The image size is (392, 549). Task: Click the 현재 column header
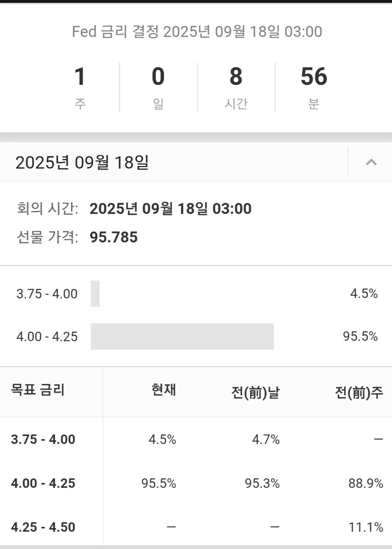click(164, 390)
